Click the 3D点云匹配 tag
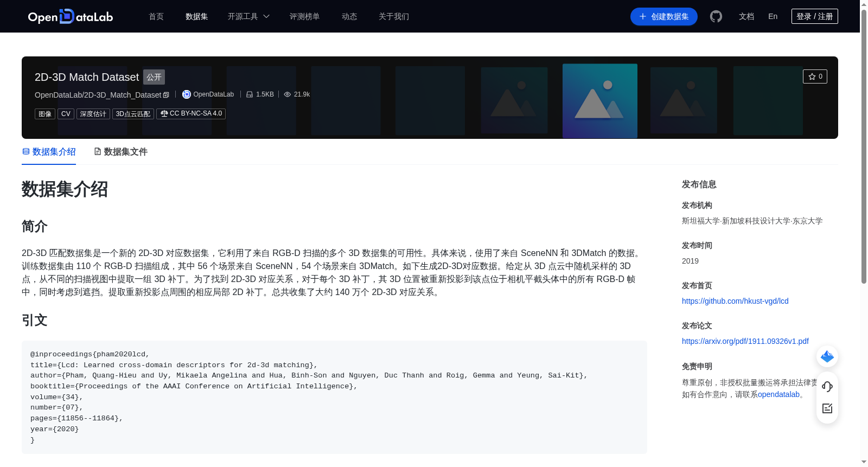Image resolution: width=868 pixels, height=467 pixels. (x=133, y=114)
